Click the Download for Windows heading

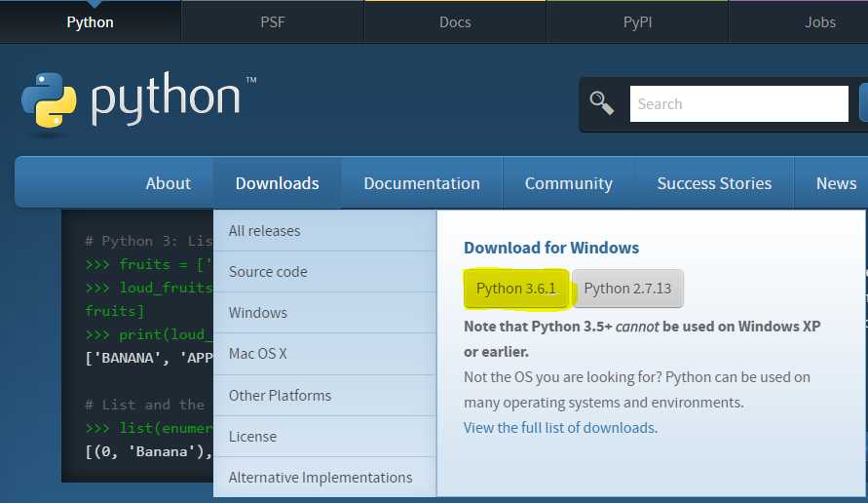click(x=551, y=248)
